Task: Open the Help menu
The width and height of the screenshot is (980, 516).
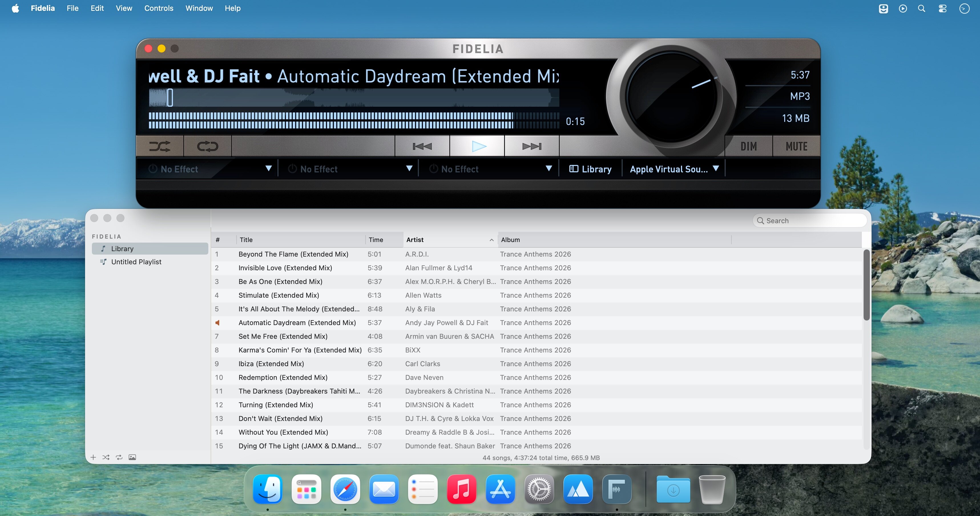Action: tap(233, 8)
